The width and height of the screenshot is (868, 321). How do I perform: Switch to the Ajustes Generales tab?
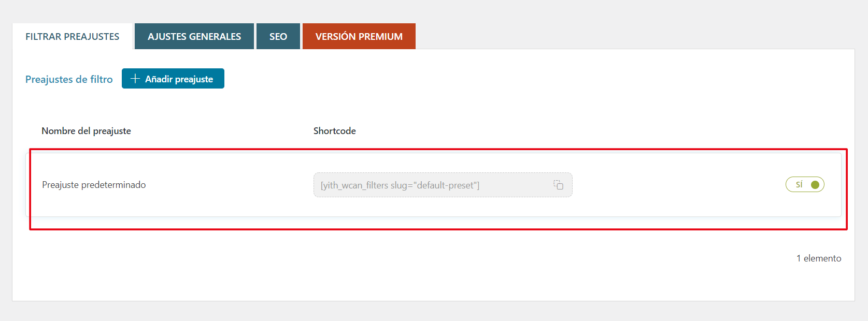coord(194,36)
